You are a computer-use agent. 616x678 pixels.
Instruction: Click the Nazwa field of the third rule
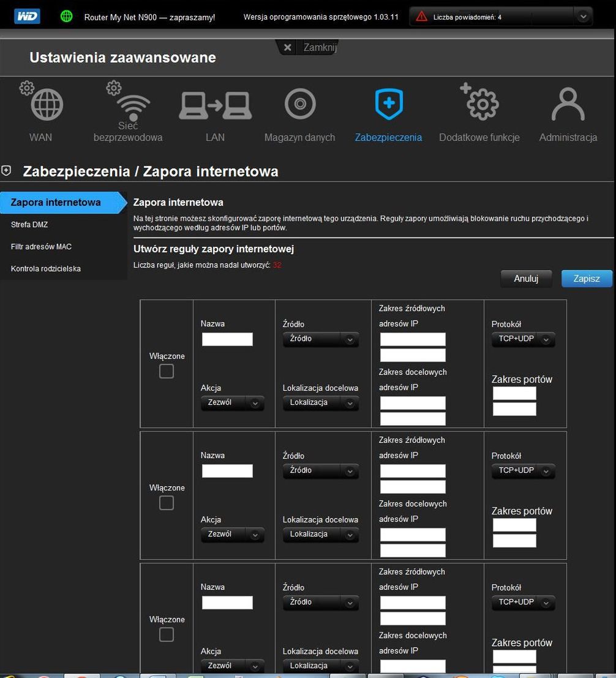point(227,603)
